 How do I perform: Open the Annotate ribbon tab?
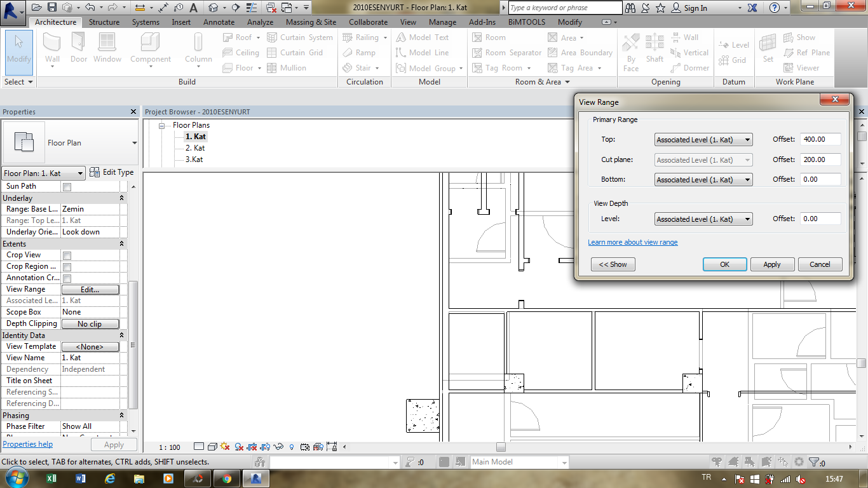219,22
